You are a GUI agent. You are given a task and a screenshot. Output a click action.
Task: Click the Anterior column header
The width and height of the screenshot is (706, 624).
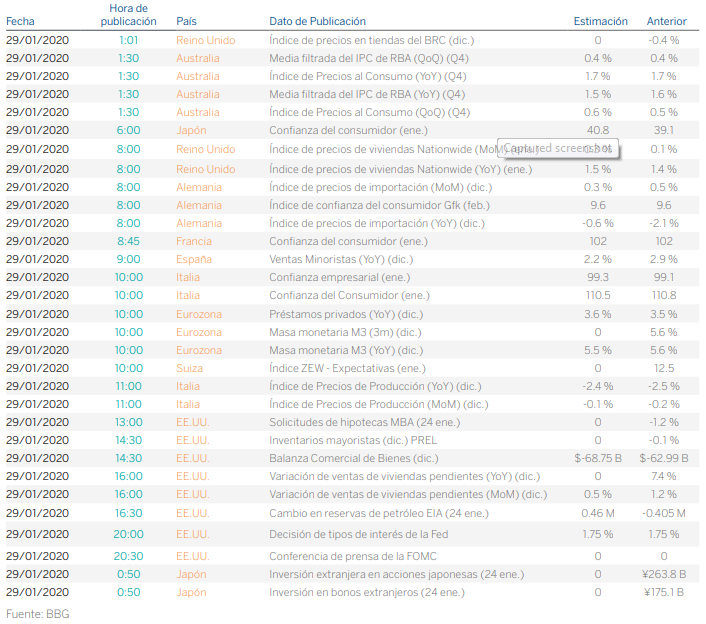click(x=666, y=21)
